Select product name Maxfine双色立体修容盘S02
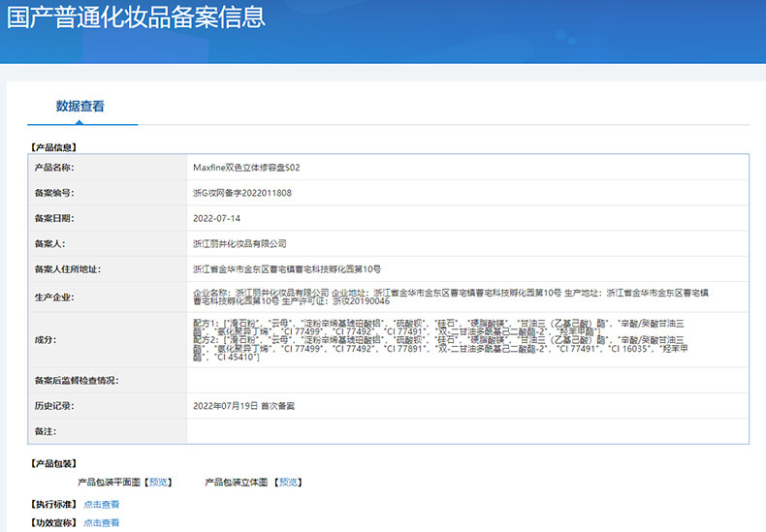The image size is (766, 532). click(246, 168)
